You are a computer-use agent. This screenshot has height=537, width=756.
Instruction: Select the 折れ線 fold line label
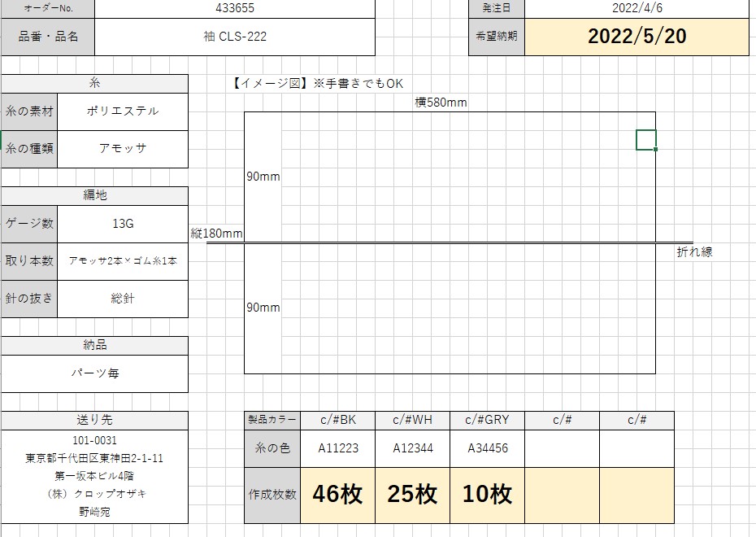click(694, 252)
